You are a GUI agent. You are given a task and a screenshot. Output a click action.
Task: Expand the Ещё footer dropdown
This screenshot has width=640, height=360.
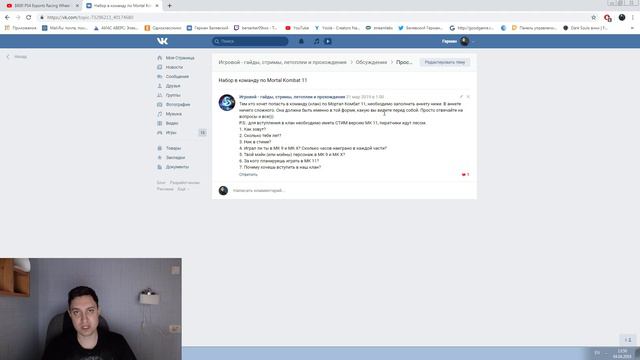click(x=183, y=189)
